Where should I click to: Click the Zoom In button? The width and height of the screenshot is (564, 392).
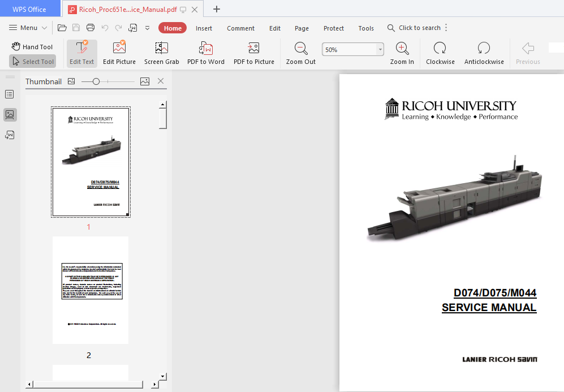(402, 53)
